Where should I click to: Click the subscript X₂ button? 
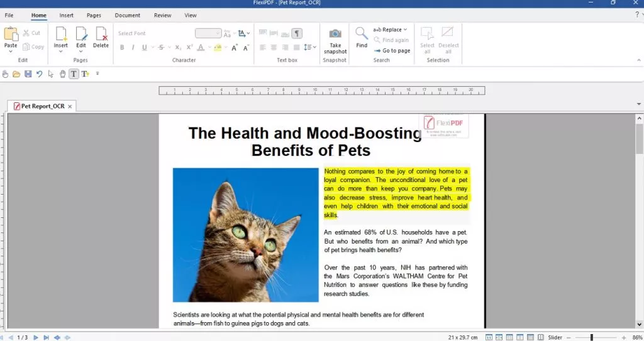pyautogui.click(x=178, y=48)
